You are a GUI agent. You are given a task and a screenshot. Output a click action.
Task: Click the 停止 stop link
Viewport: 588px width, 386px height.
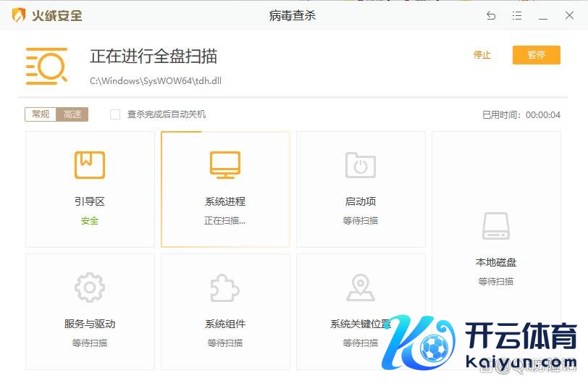482,55
